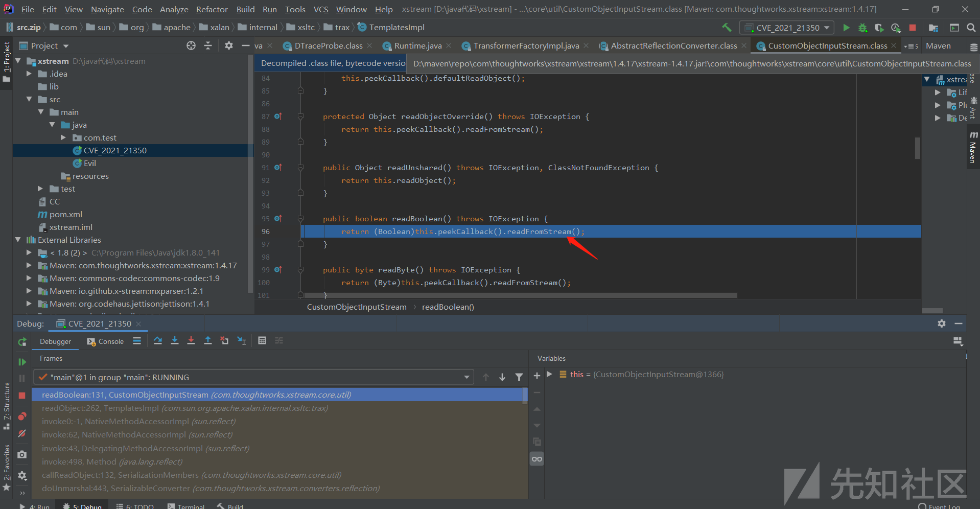Image resolution: width=980 pixels, height=509 pixels.
Task: Click the Step Into debugger icon
Action: coord(175,340)
